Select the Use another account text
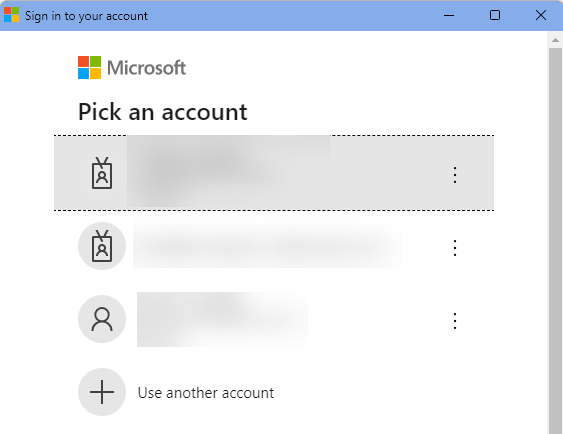 206,393
